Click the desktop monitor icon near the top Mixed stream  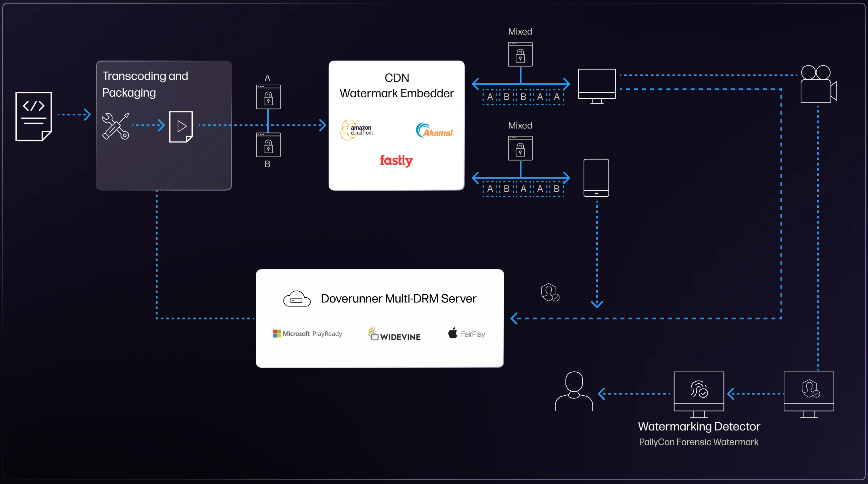coord(597,86)
